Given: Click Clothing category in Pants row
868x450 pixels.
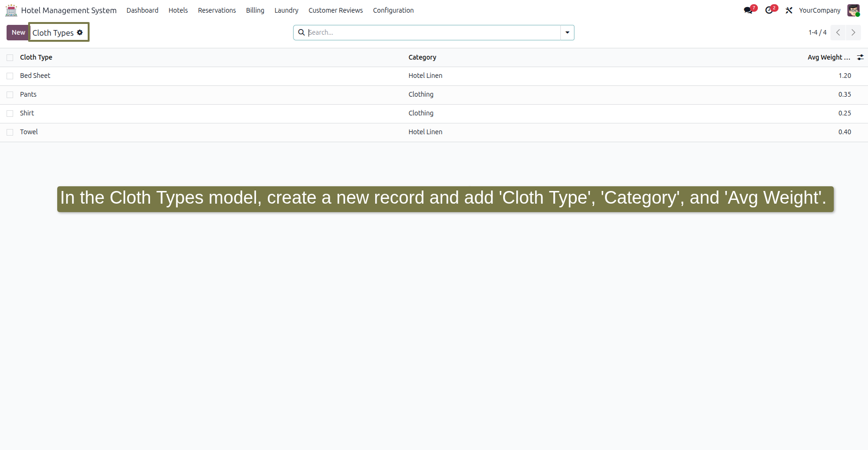Looking at the screenshot, I should click(421, 94).
